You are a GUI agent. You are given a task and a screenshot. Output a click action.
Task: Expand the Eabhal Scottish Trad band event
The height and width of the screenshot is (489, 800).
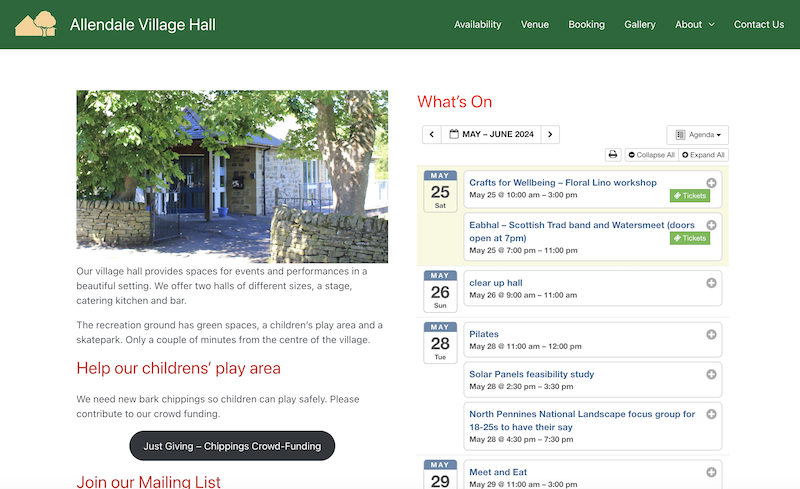click(711, 225)
